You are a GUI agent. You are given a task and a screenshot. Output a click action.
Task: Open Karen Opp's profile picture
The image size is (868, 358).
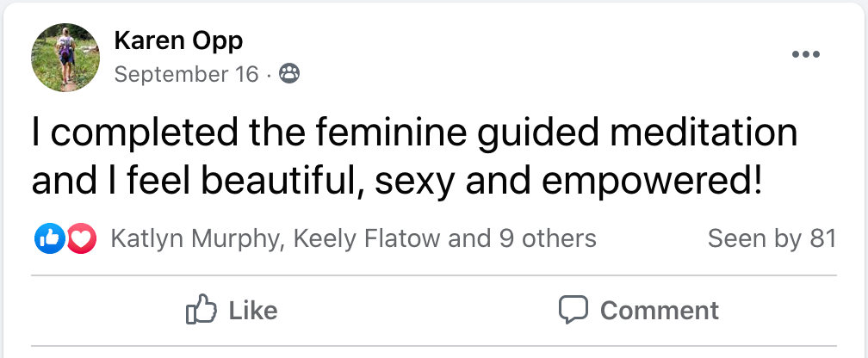point(65,58)
